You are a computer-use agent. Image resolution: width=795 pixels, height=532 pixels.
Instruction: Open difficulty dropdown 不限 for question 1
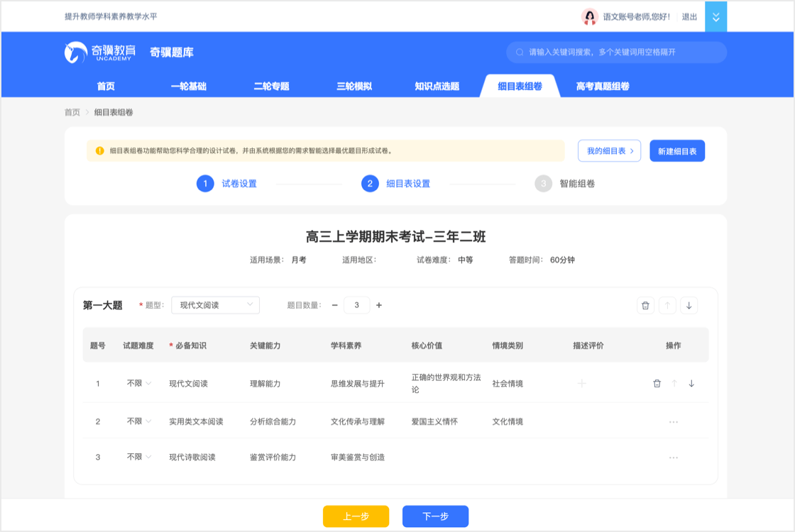click(x=138, y=384)
